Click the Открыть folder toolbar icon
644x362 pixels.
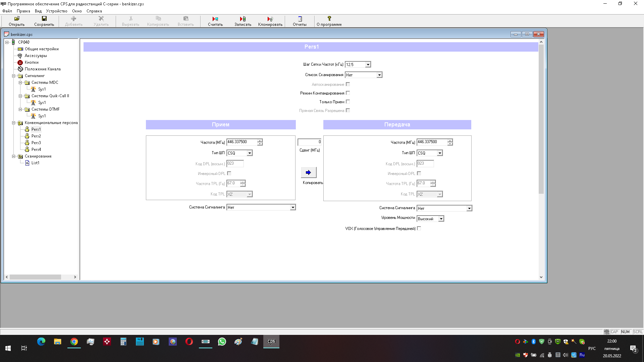[16, 19]
